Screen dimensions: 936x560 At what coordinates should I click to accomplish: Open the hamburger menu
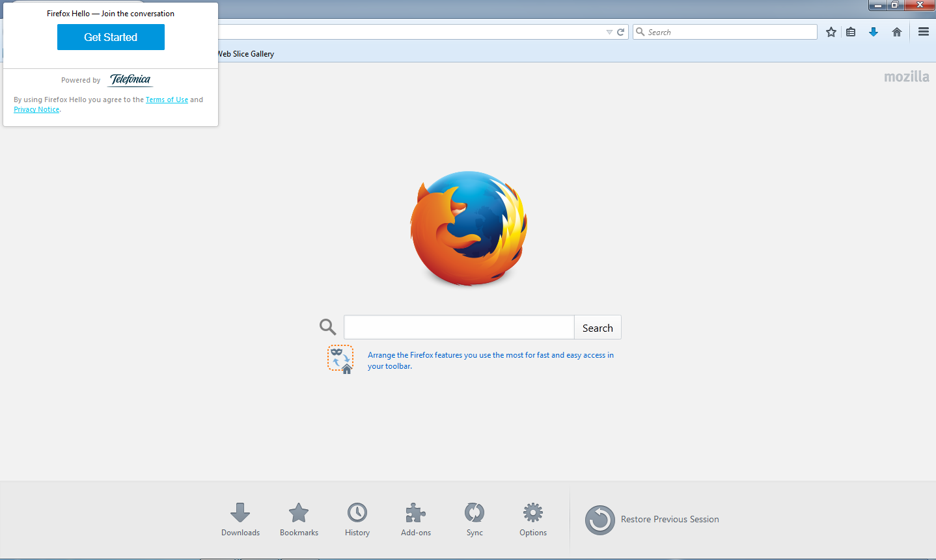click(924, 31)
